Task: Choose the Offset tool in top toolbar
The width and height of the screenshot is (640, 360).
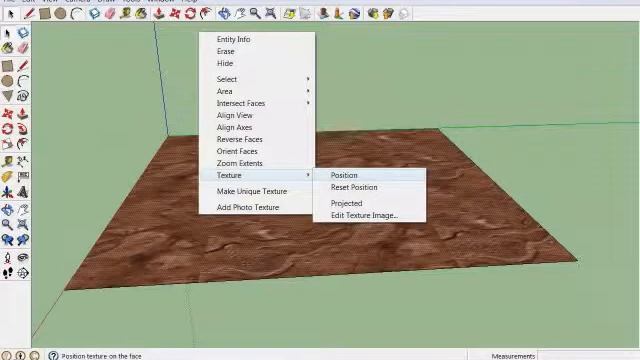Action: point(206,14)
